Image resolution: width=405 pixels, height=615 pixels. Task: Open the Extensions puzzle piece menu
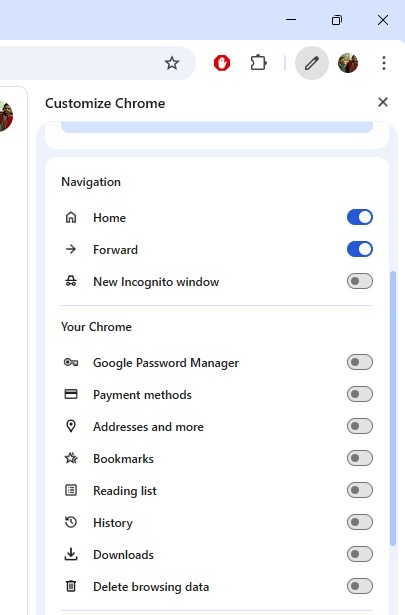(258, 63)
